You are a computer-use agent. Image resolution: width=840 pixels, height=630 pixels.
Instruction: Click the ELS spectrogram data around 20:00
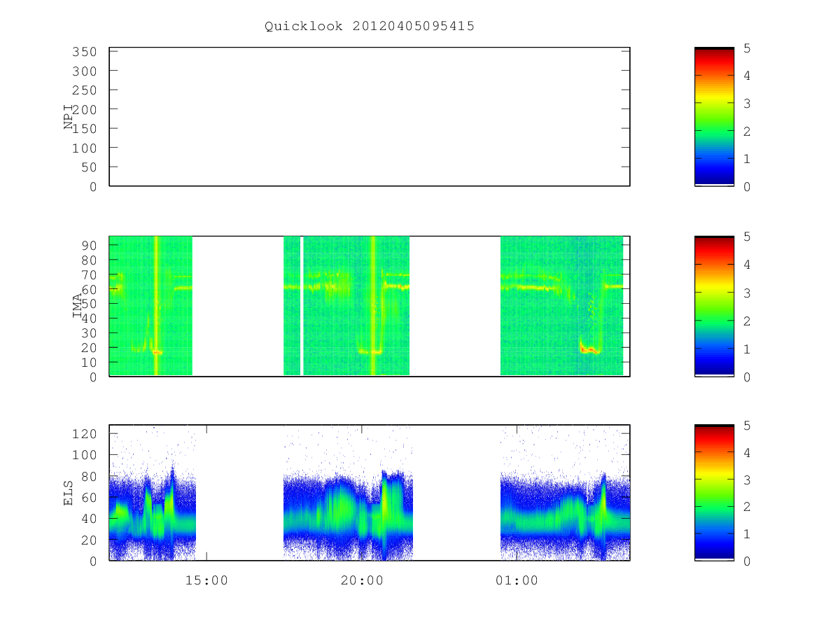click(348, 493)
